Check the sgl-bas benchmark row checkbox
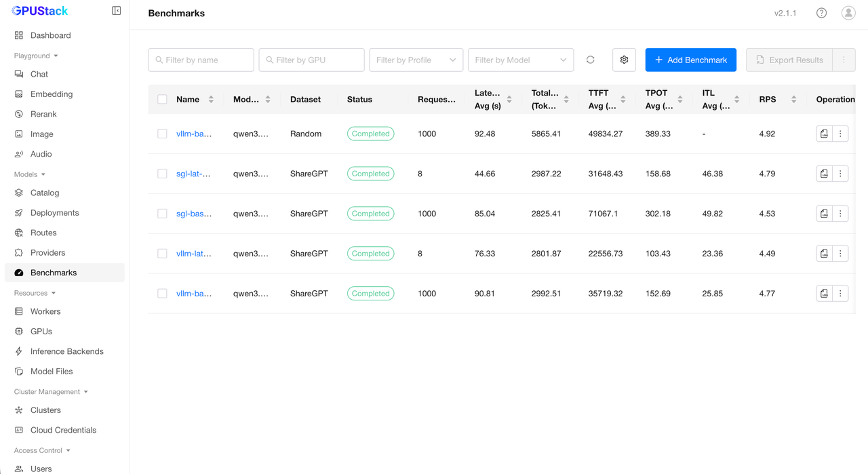 click(x=162, y=214)
